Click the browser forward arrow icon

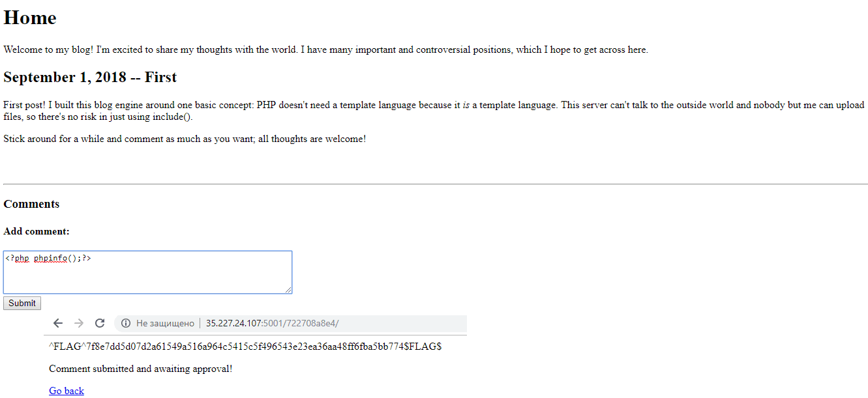tap(79, 323)
